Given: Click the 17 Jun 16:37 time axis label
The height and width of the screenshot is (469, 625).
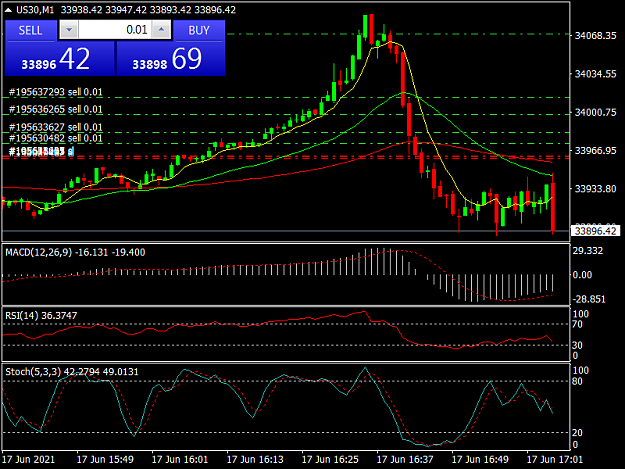Looking at the screenshot, I should (x=405, y=459).
